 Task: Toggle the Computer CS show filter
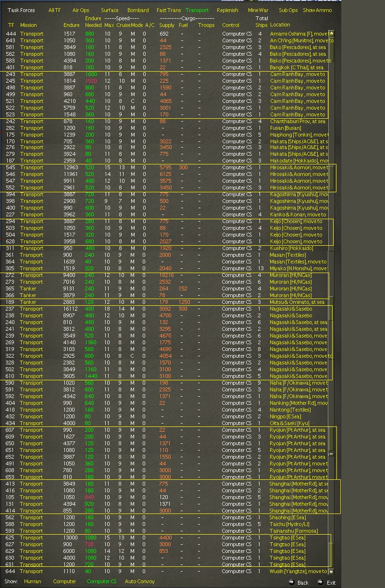coord(101,581)
